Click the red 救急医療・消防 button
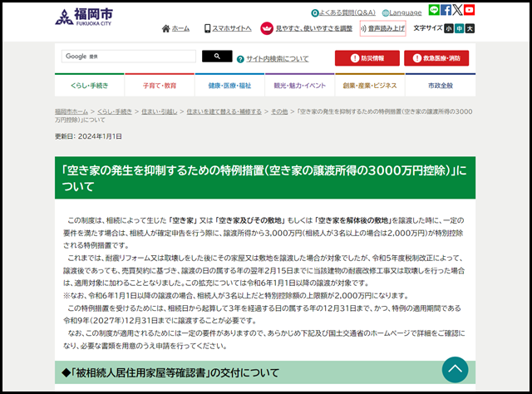The image size is (532, 394). [x=436, y=58]
